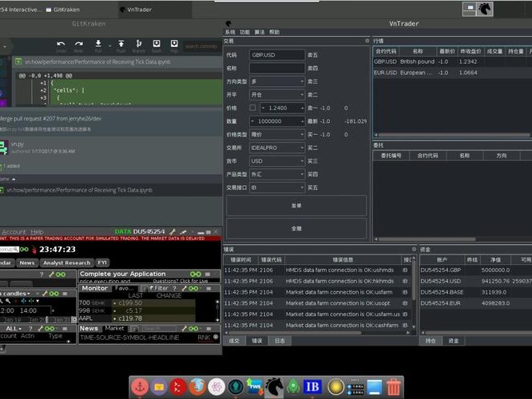Open the Pull options arrow in GitKraken
532x399 pixels.
(x=109, y=45)
